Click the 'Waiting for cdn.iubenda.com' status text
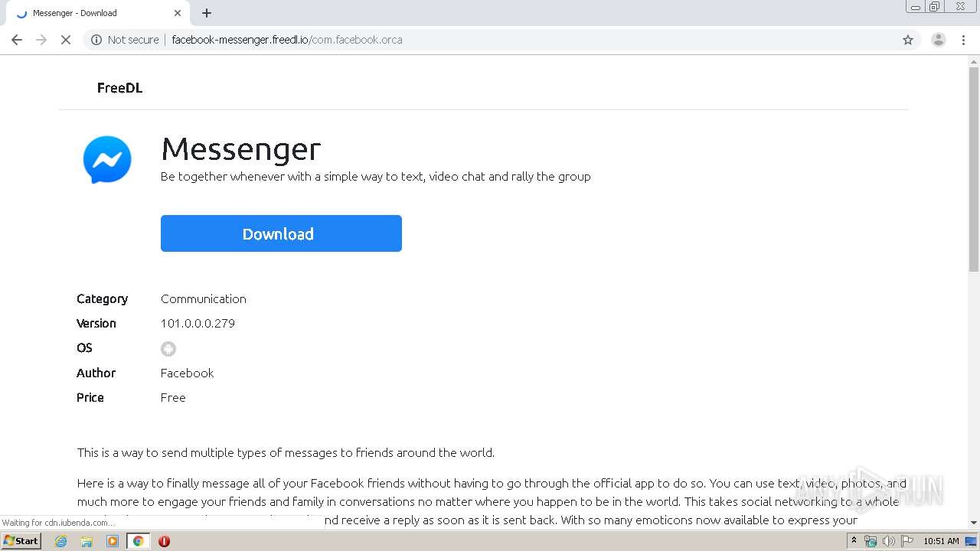The width and height of the screenshot is (980, 551). click(59, 523)
